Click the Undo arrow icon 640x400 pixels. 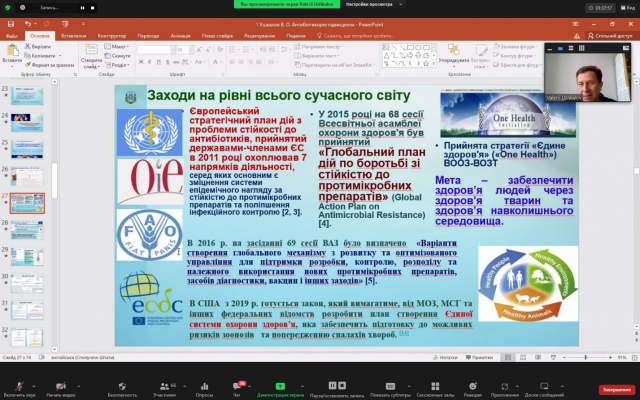[x=27, y=24]
